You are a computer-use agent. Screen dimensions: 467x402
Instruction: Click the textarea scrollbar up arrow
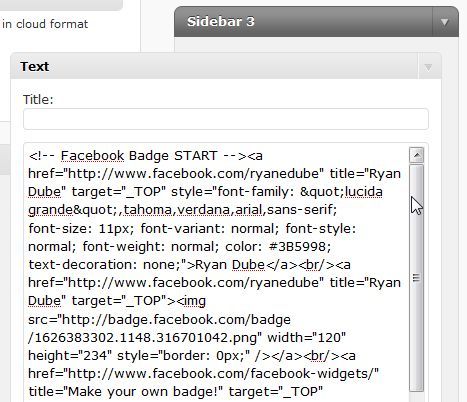pyautogui.click(x=416, y=155)
